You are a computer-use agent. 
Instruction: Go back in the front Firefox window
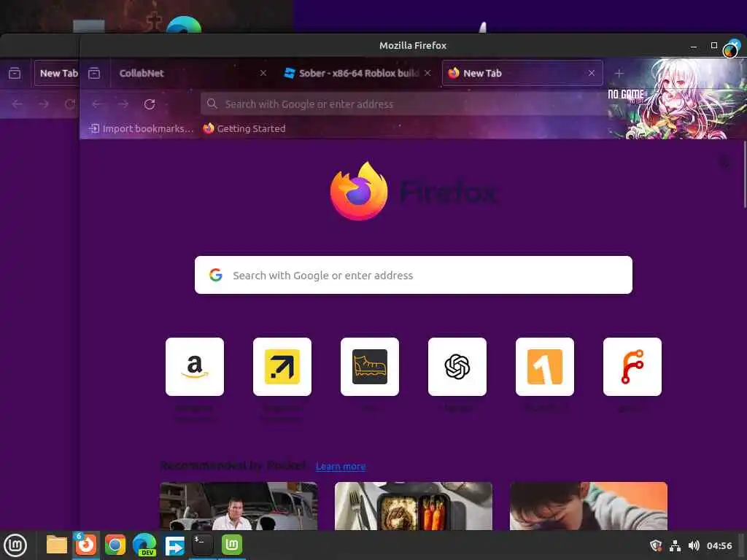pyautogui.click(x=97, y=104)
